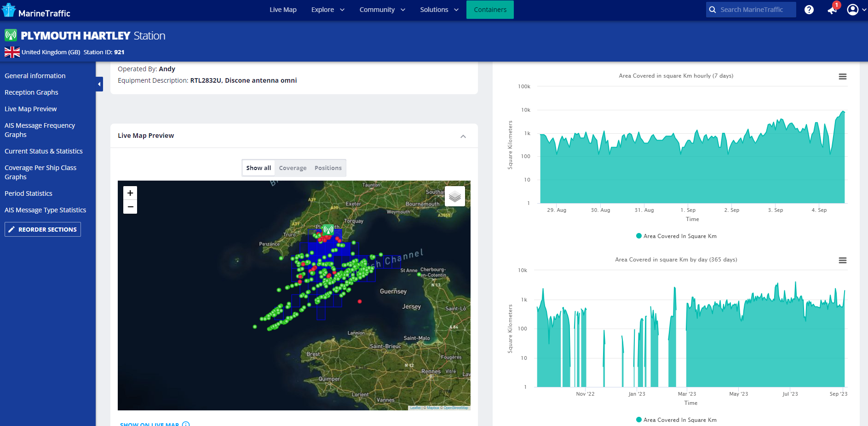The image size is (868, 426).
Task: Switch map view to Coverage
Action: [x=293, y=168]
